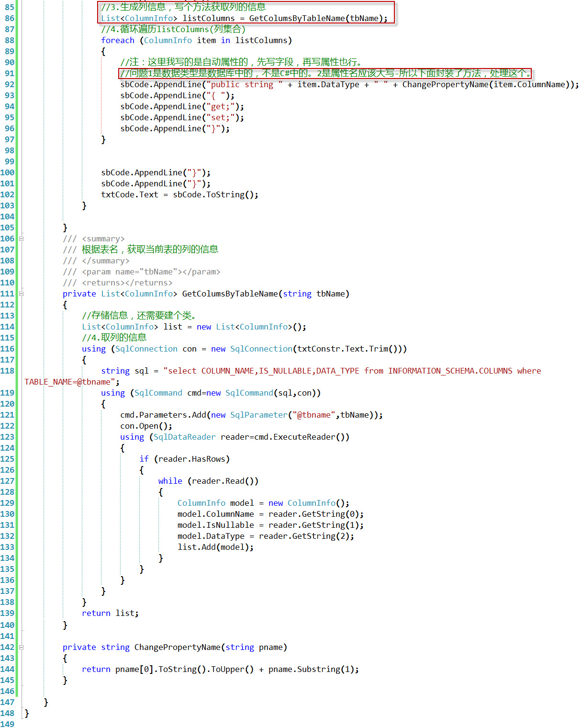Click 'reader.HasRows' condition on line 125
Screen dimensions: 582x728
191,459
